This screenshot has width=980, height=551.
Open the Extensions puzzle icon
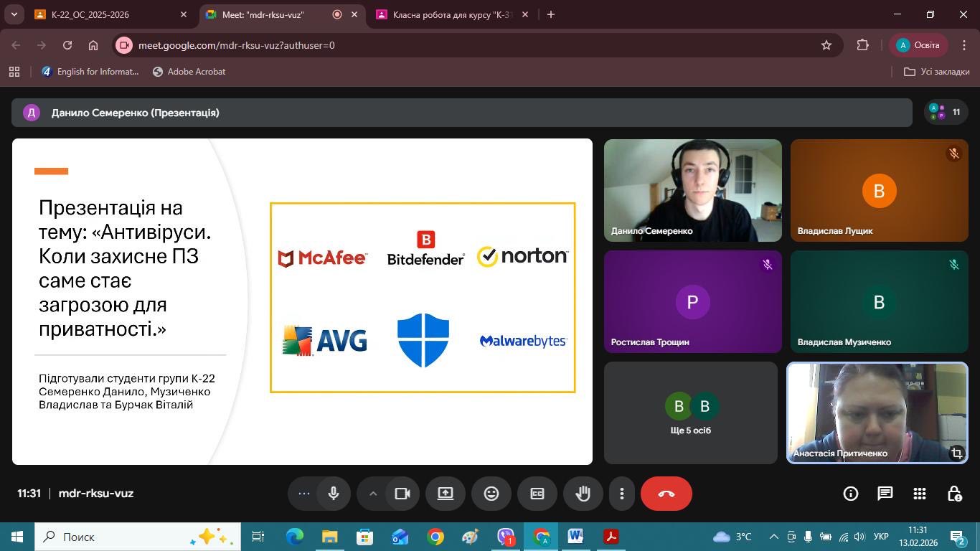[x=863, y=45]
